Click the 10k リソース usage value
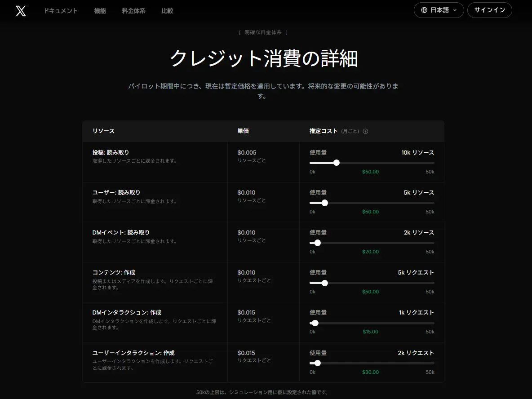 pos(417,153)
